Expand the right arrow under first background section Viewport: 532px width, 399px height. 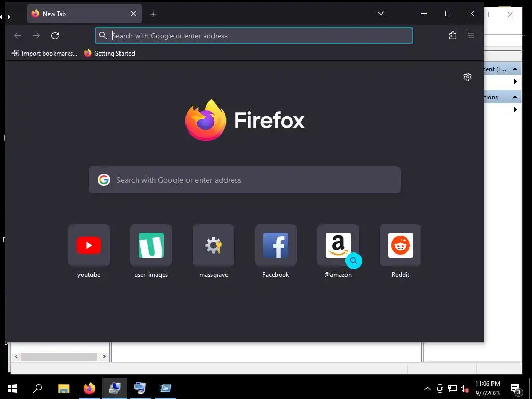click(x=515, y=82)
